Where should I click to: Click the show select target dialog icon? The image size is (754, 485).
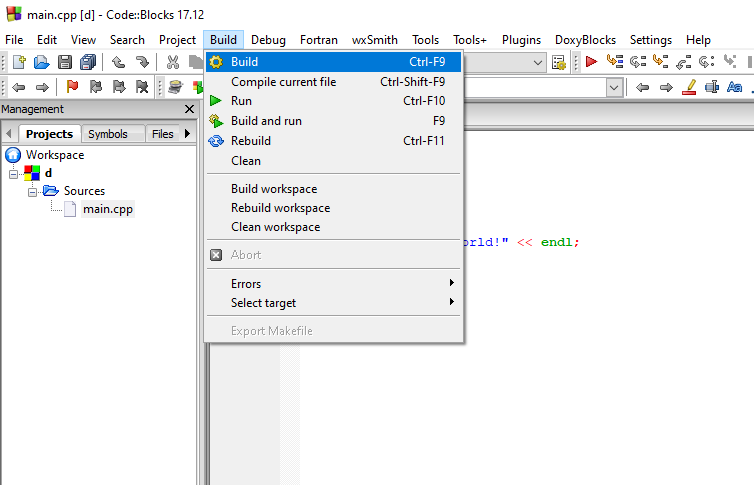coord(559,62)
